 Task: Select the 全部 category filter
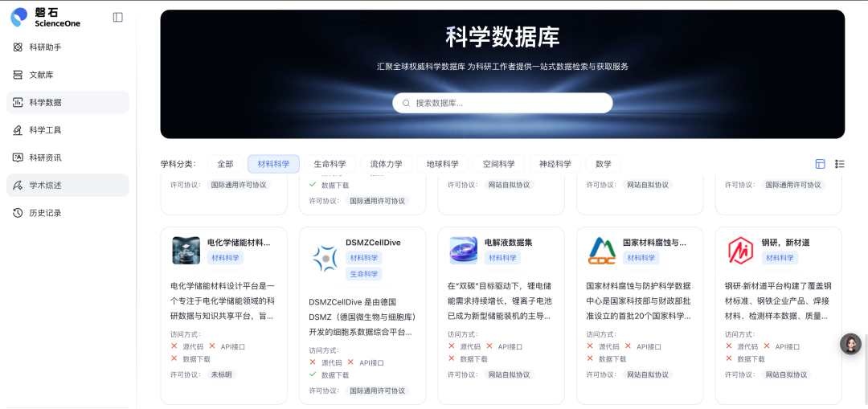click(x=225, y=164)
